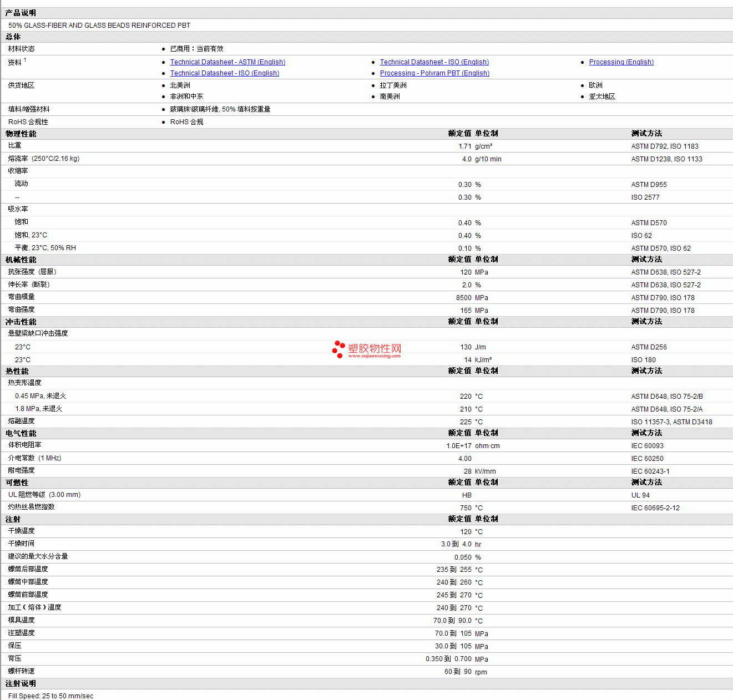Click the 背压 value '0.350 到 0.700'
The height and width of the screenshot is (700, 733).
[x=448, y=659]
